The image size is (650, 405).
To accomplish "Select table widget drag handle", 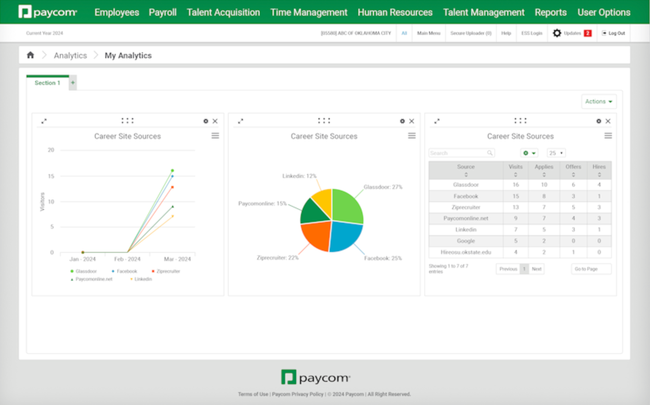I will point(520,121).
